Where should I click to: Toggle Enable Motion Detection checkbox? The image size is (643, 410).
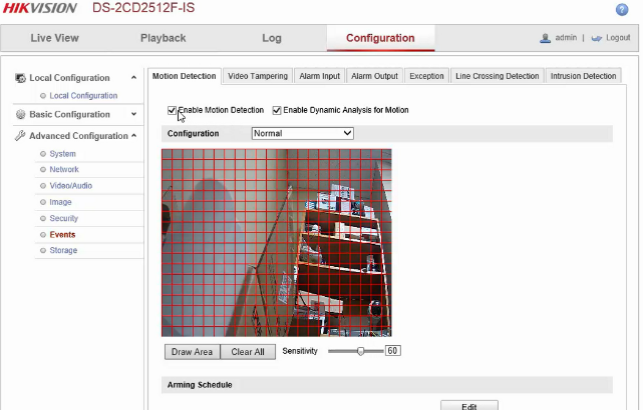click(172, 110)
